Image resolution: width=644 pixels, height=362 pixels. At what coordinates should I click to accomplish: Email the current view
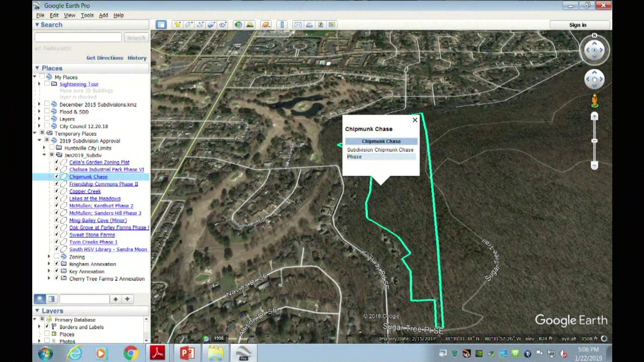(298, 24)
